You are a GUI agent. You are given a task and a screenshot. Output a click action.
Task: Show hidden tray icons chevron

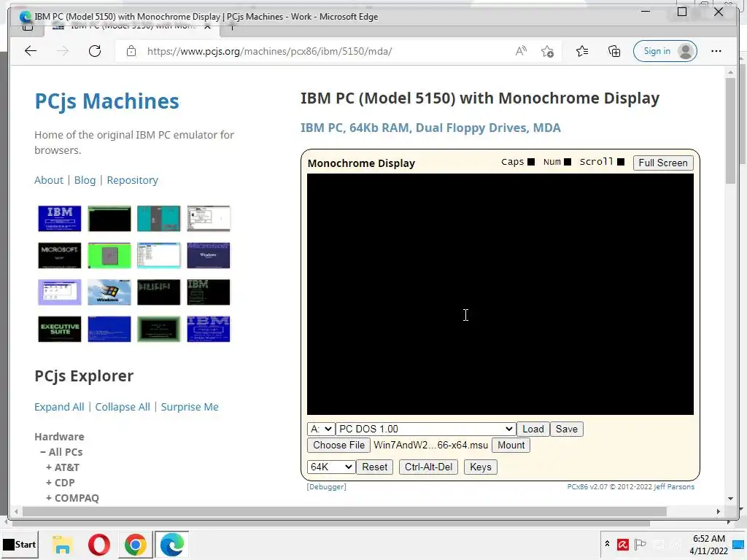point(608,544)
